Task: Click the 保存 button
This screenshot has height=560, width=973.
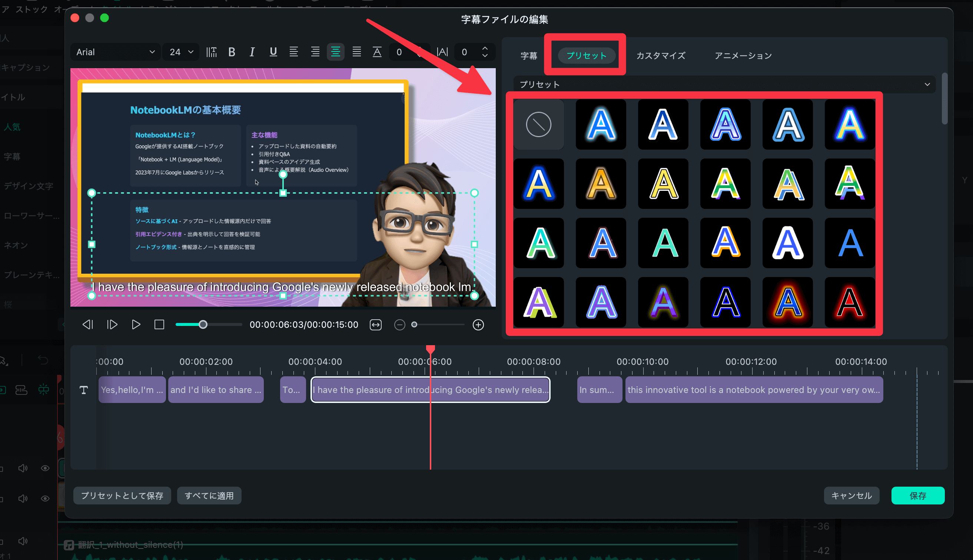Action: [917, 496]
